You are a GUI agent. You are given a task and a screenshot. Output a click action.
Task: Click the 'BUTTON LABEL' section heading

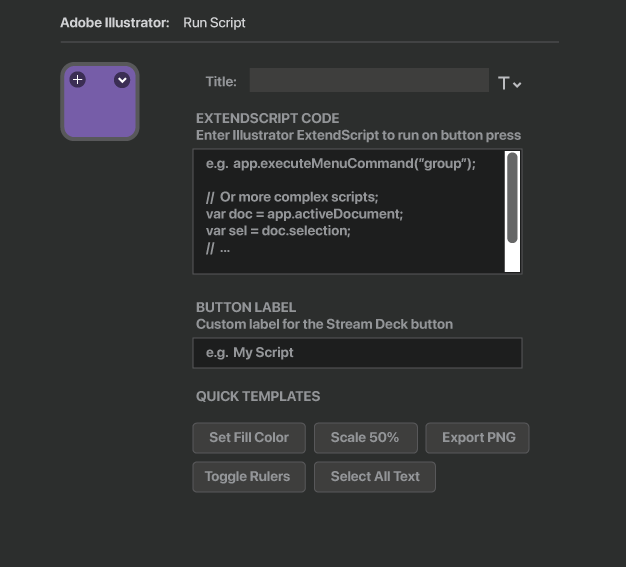[x=246, y=307]
